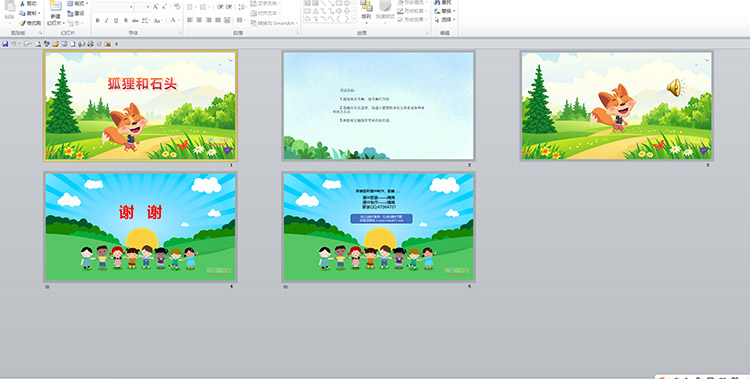Open Customize Quick Access Toolbar arrow
750x379 pixels.
(116, 44)
